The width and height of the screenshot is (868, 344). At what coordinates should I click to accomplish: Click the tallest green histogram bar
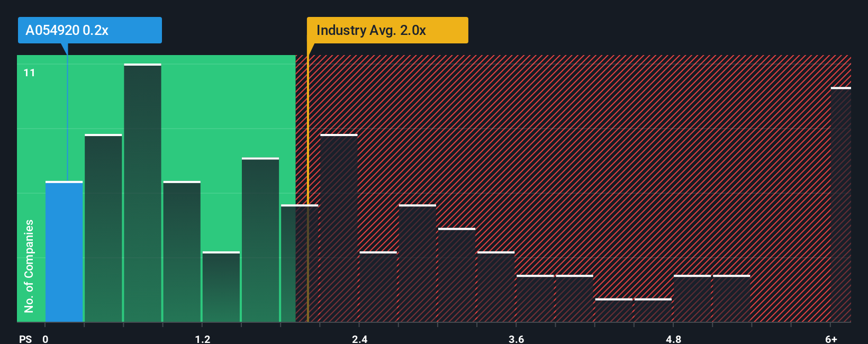pos(142,193)
